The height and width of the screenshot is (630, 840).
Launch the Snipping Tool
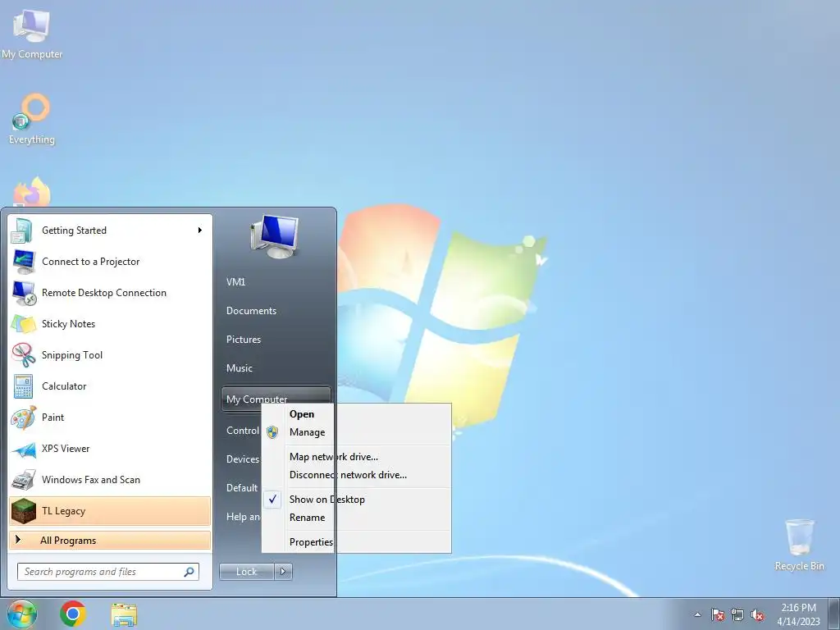point(110,354)
